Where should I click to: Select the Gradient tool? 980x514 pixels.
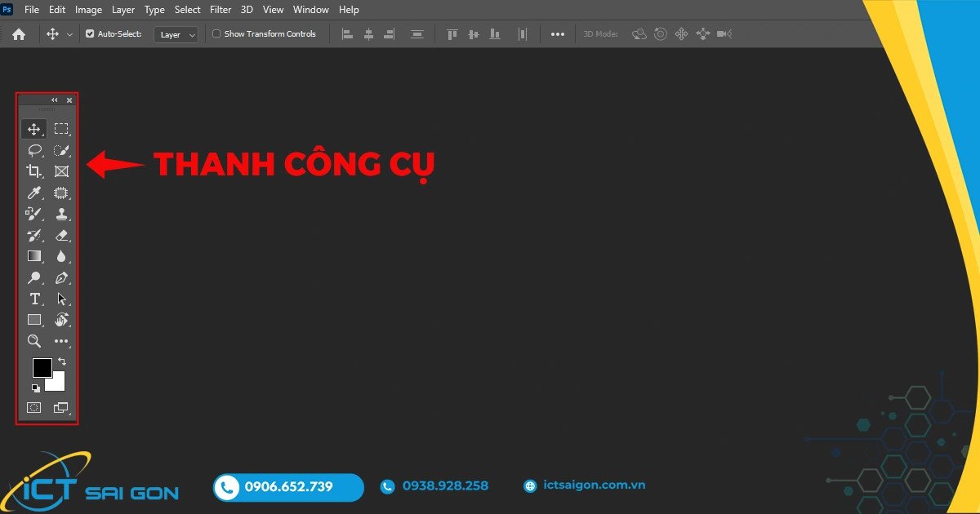[x=33, y=255]
